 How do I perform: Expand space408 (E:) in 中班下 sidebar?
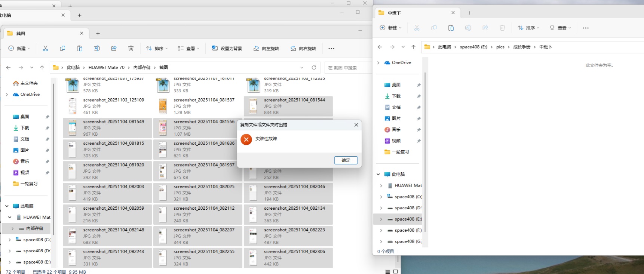[381, 219]
